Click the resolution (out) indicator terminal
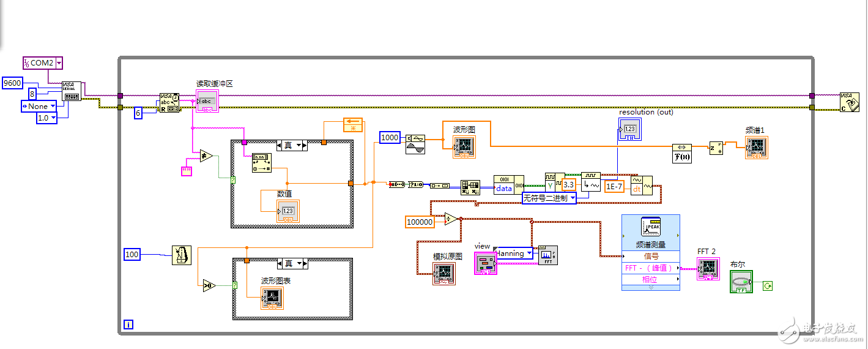 [629, 129]
